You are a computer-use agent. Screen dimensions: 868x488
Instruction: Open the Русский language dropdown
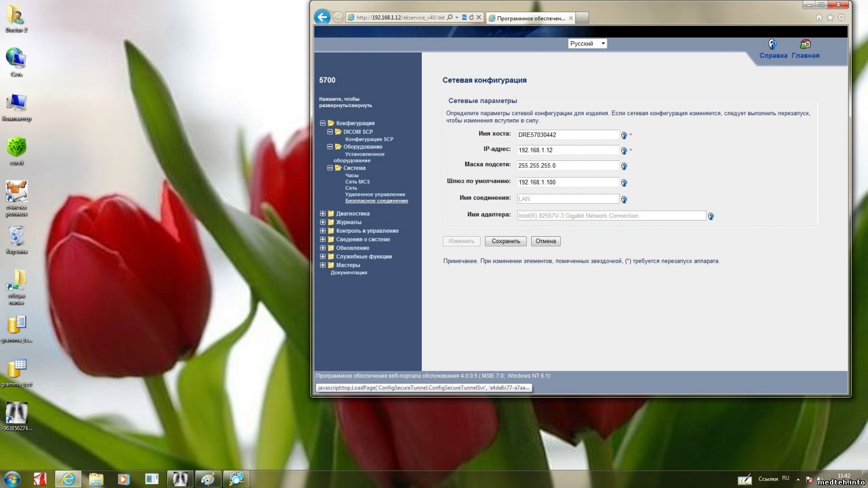pyautogui.click(x=587, y=43)
